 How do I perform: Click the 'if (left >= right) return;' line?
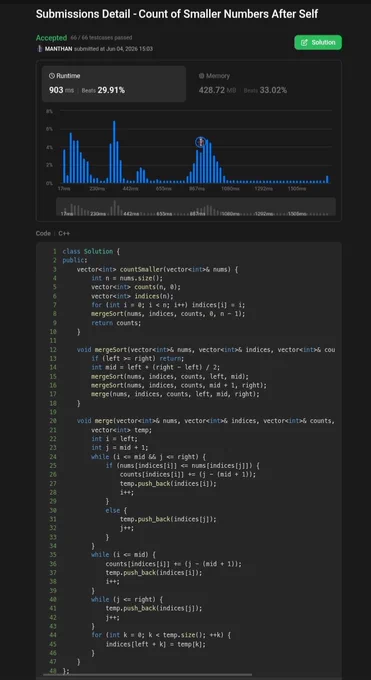(138, 358)
